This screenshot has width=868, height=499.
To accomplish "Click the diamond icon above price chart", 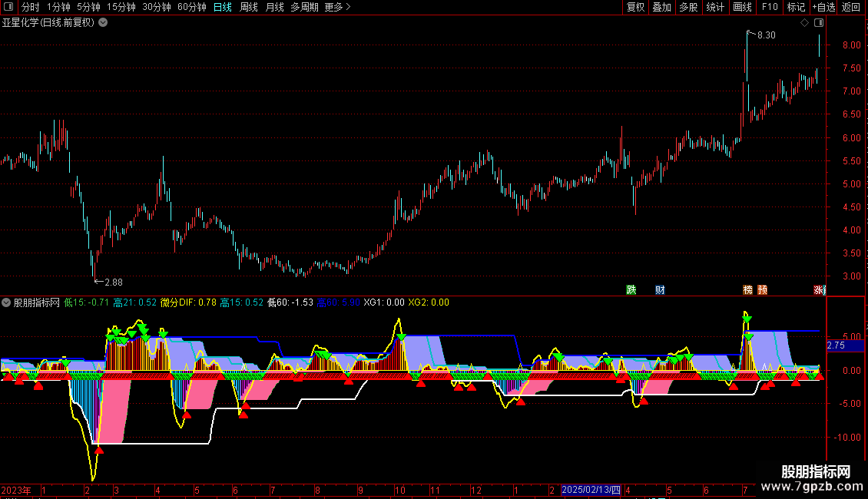I will pyautogui.click(x=805, y=23).
